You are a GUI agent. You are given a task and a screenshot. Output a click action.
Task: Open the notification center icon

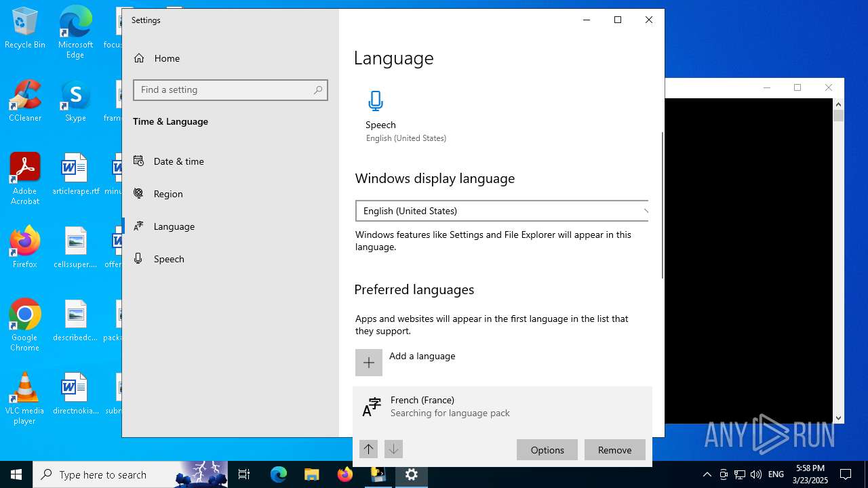tap(846, 474)
